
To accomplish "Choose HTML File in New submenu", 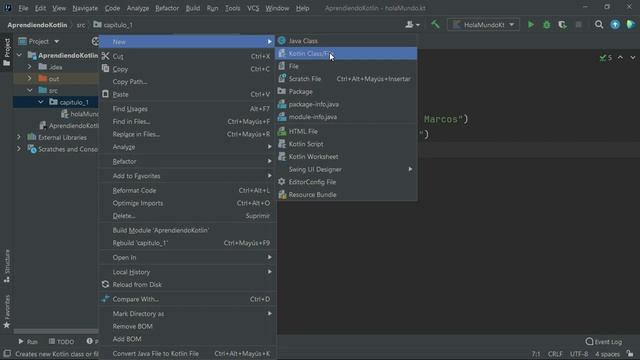I will click(347, 131).
